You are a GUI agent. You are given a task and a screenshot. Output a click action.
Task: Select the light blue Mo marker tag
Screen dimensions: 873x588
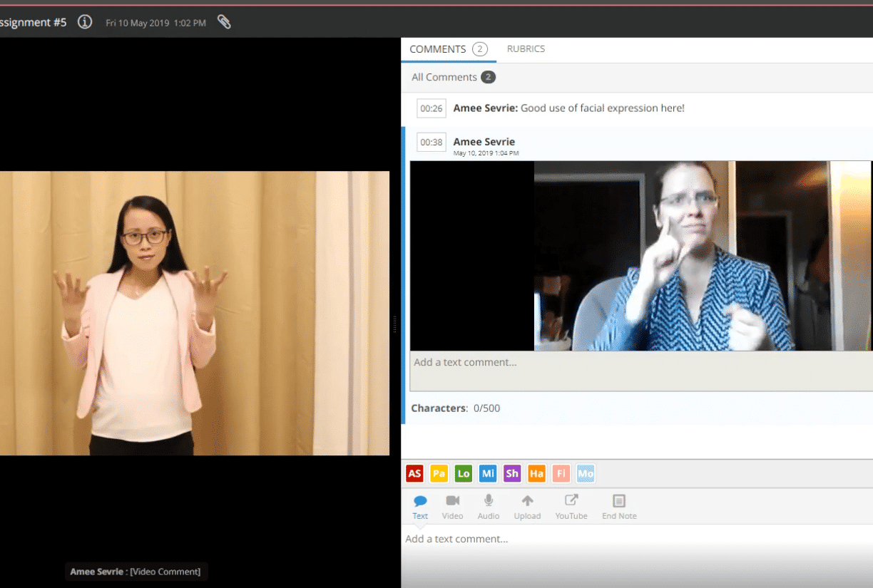click(586, 473)
